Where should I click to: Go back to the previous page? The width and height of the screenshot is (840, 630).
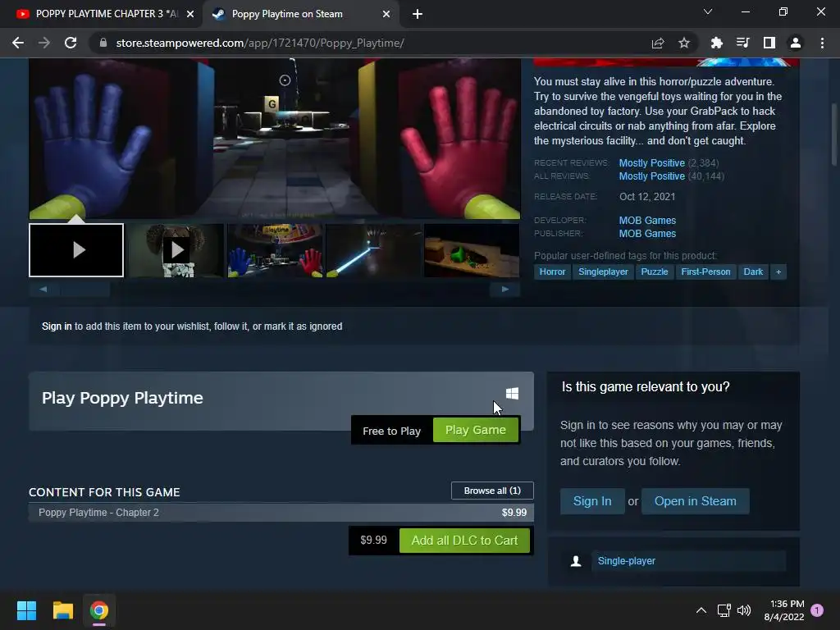tap(18, 43)
